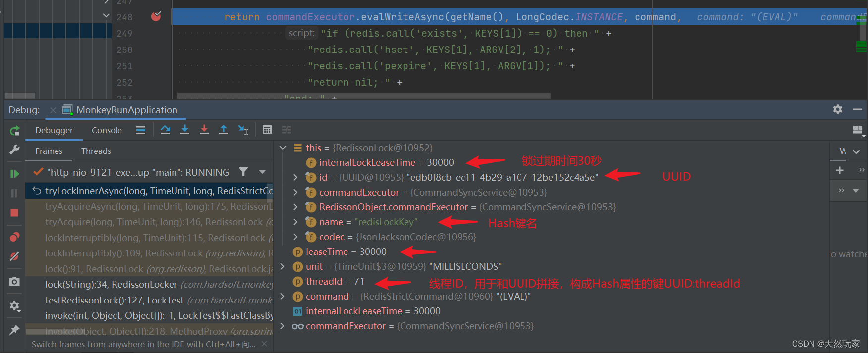Screen dimensions: 868x353
Task: Select the tryAcquireAsync stack frame
Action: pyautogui.click(x=149, y=206)
